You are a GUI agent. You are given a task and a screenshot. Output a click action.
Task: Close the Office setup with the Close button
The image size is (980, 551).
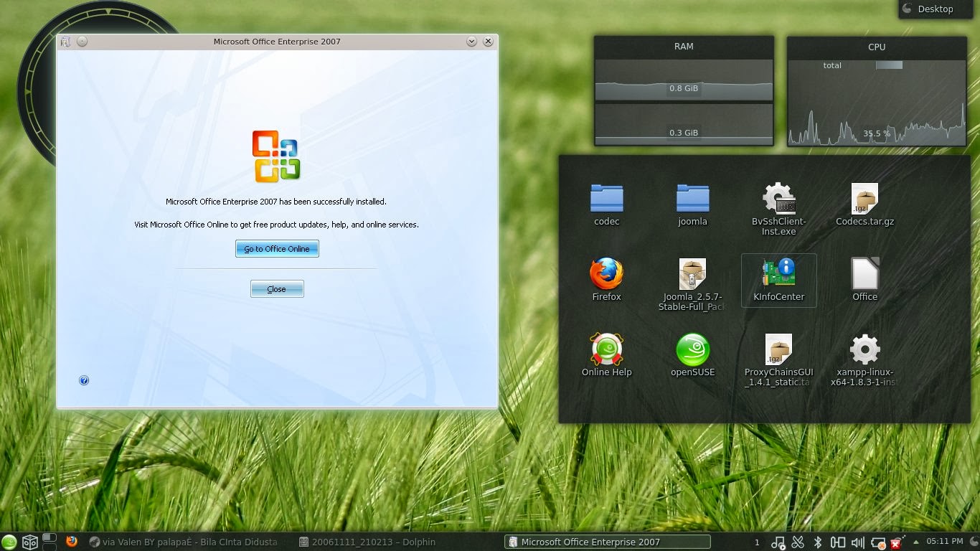click(277, 288)
